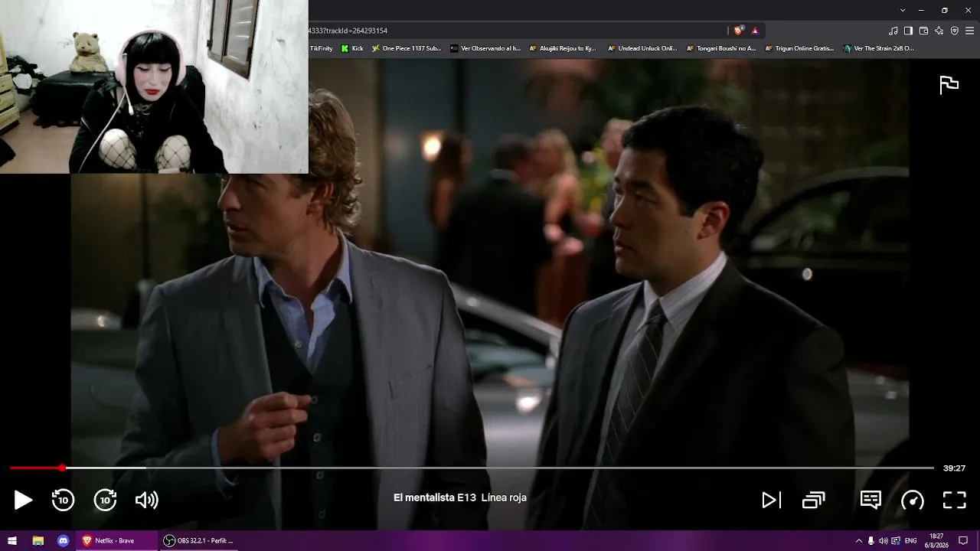Jump to the next episode
Viewport: 980px width, 551px height.
coord(771,500)
